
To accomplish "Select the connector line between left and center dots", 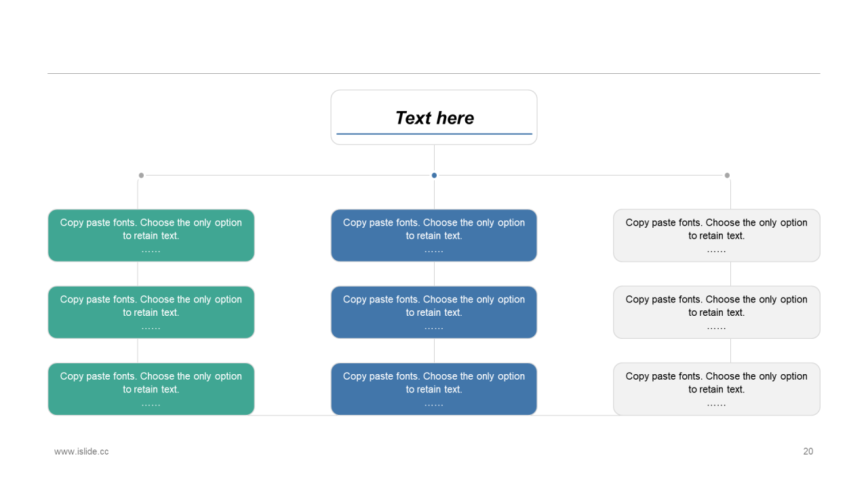I will click(x=288, y=176).
